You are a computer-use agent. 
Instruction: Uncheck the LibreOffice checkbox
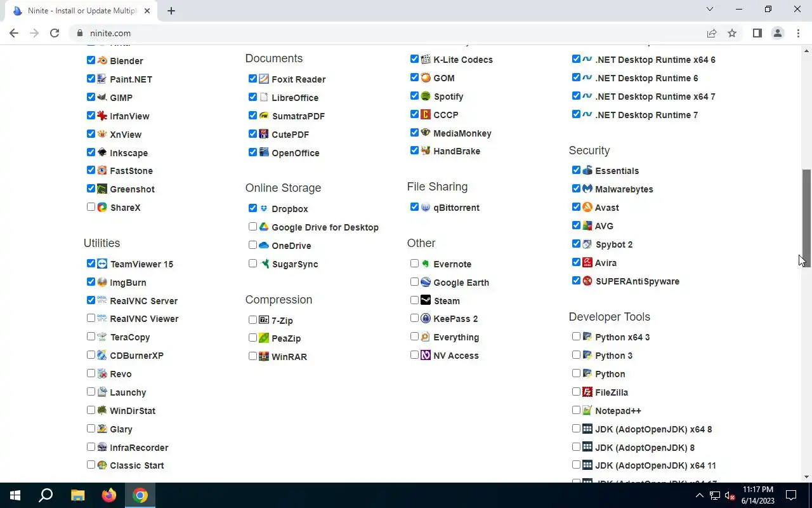(x=252, y=97)
